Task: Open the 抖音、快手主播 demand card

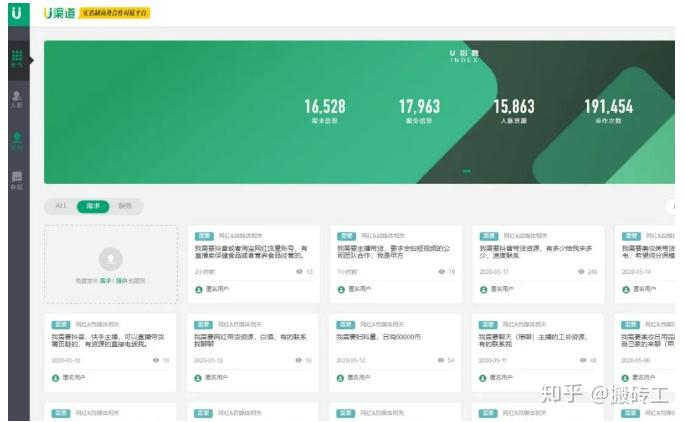Action: coord(110,352)
